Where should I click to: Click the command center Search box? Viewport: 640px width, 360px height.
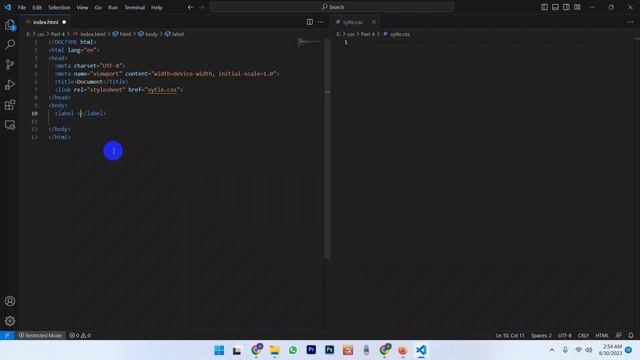coord(332,7)
